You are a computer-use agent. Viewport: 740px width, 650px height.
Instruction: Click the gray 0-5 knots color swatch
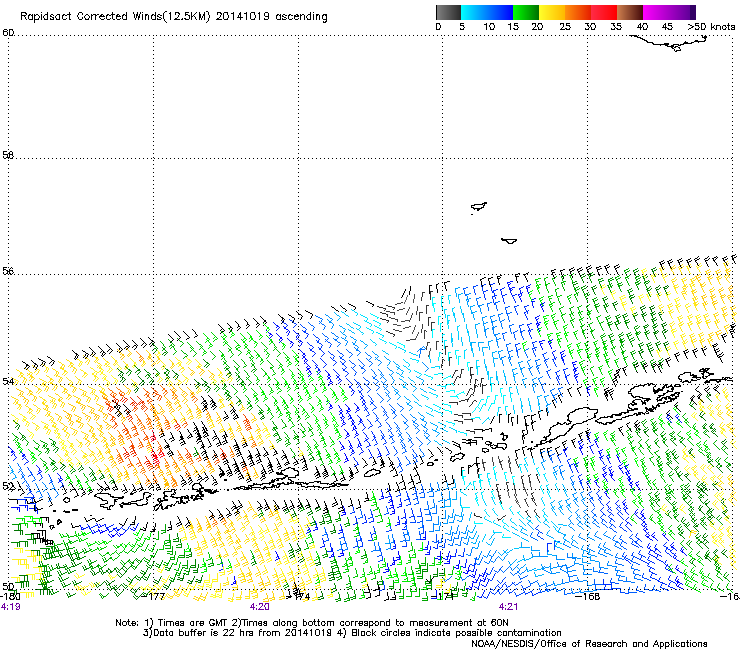[448, 12]
